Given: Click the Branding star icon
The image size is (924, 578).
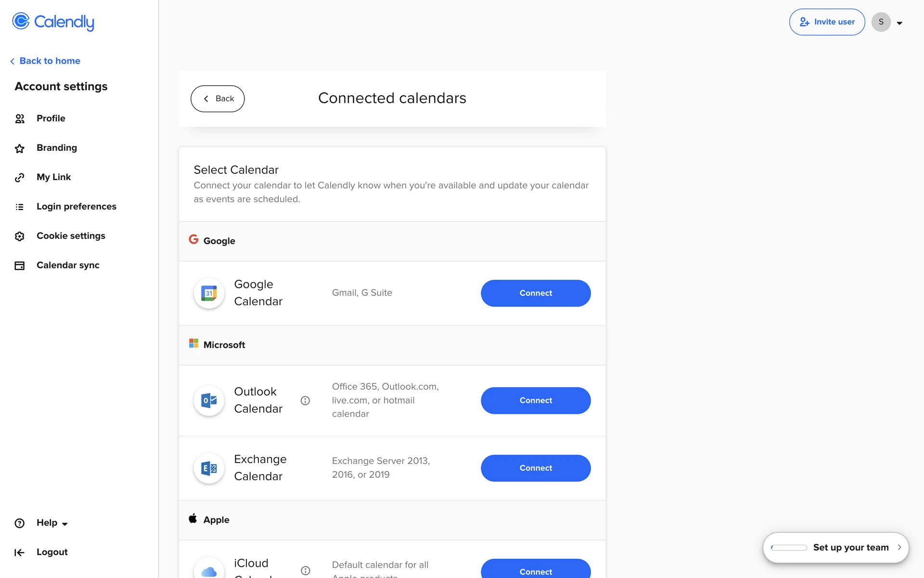Looking at the screenshot, I should pyautogui.click(x=20, y=148).
